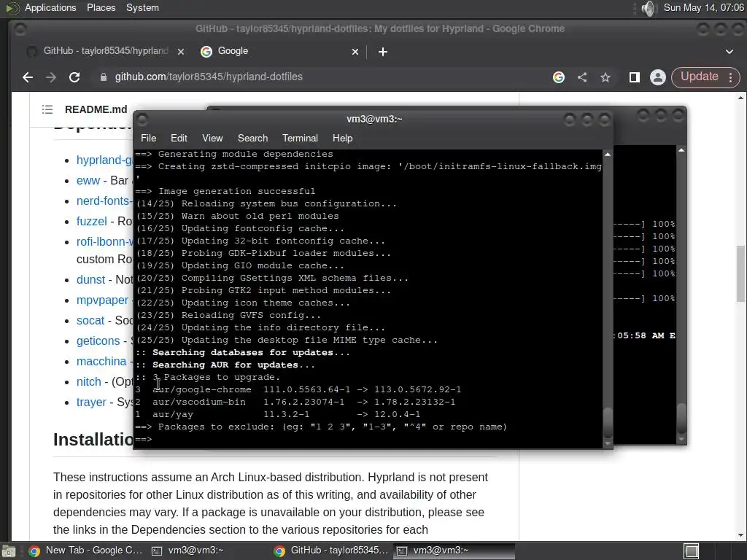Click the terminal scrollbar down arrow
Screen dimensions: 747x560
pyautogui.click(x=608, y=443)
